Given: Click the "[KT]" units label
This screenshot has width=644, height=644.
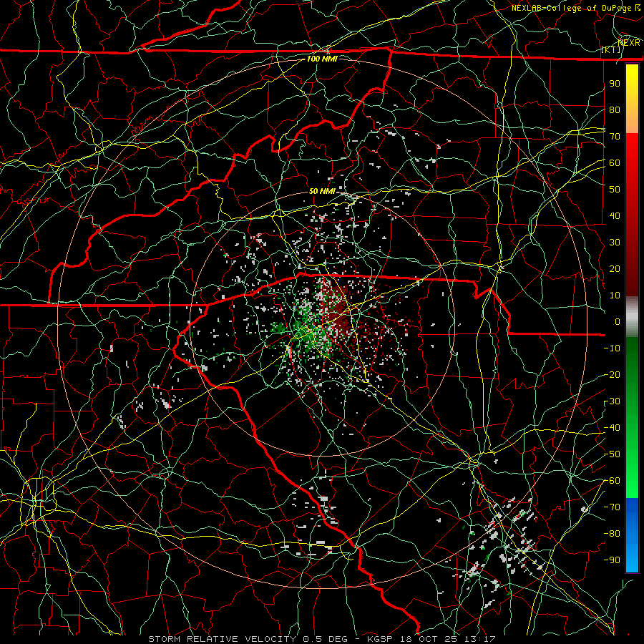Looking at the screenshot, I should point(611,49).
